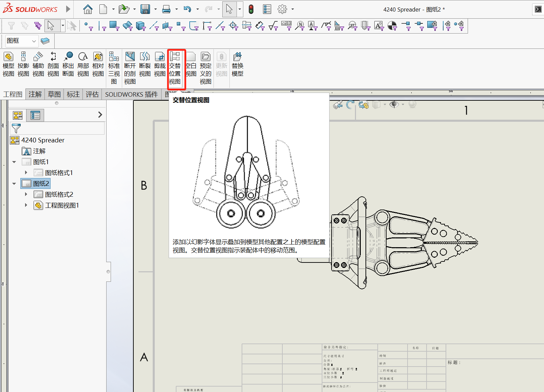The width and height of the screenshot is (544, 392).
Task: Select the 替换模型 replace model tool
Action: pos(238,64)
